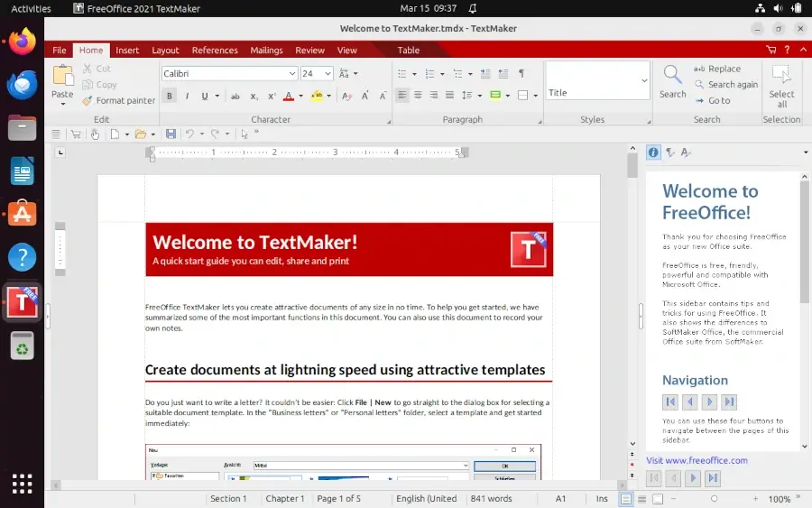Viewport: 812px width, 508px height.
Task: Expand the paragraph Styles gallery dropdown
Action: 644,80
